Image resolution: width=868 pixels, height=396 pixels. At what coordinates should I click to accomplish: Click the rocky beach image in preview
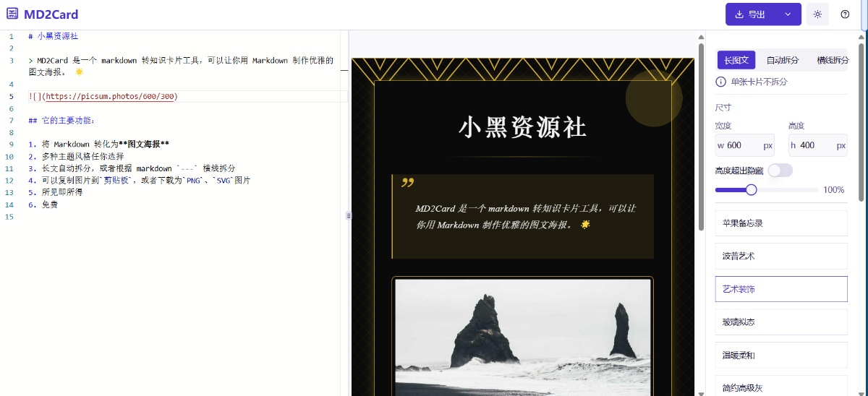click(522, 337)
